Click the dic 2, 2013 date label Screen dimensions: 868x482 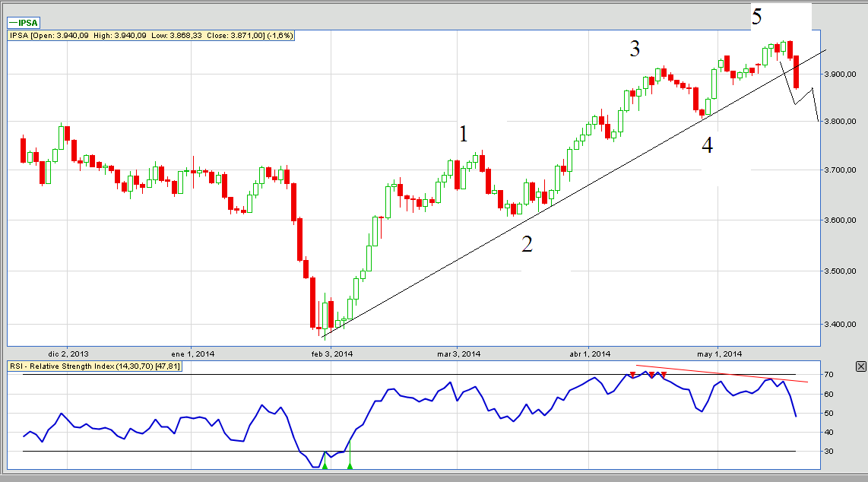click(68, 354)
